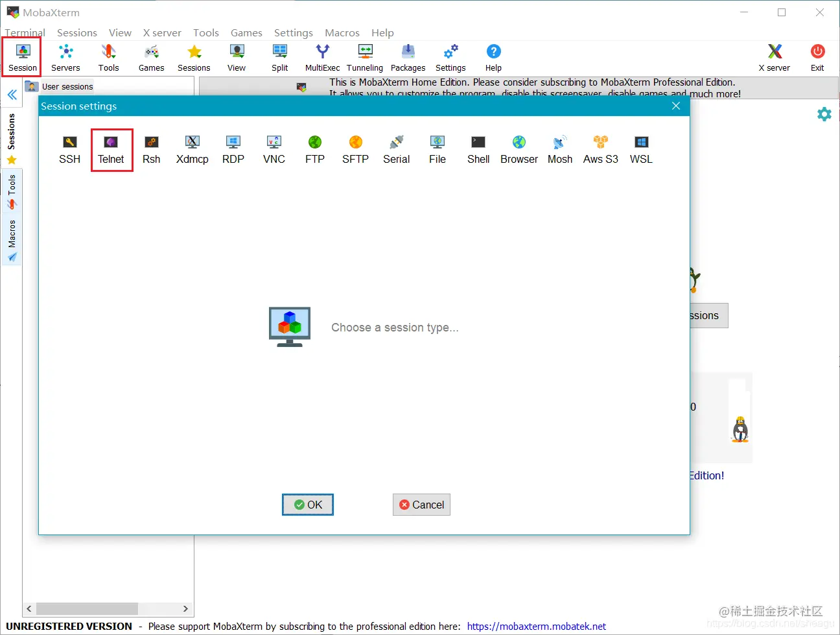The height and width of the screenshot is (635, 840).
Task: Switch to the Sessions side tab
Action: [12, 138]
